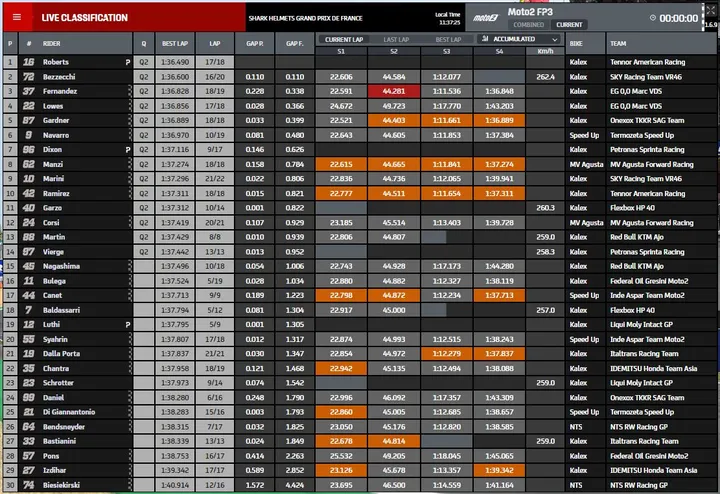This screenshot has height=494, width=720.
Task: Click Schrotter's lap count 9/14
Action: pos(215,383)
